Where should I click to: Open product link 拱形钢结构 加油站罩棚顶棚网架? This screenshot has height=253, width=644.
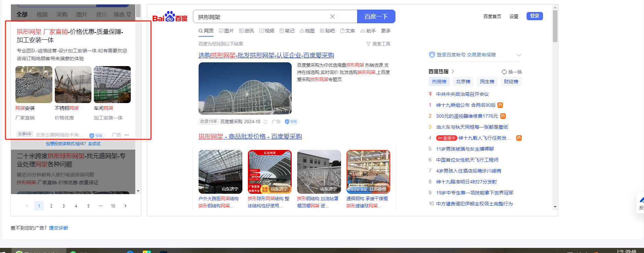click(318, 202)
